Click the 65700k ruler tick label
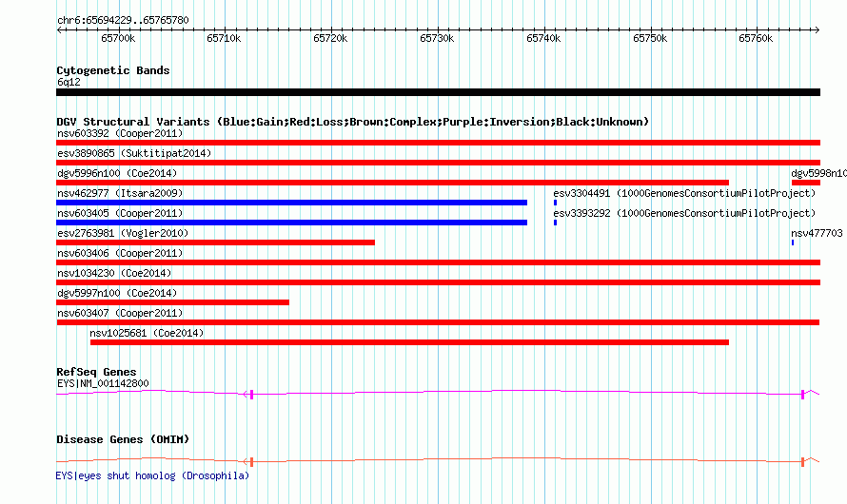The height and width of the screenshot is (504, 847). (118, 38)
